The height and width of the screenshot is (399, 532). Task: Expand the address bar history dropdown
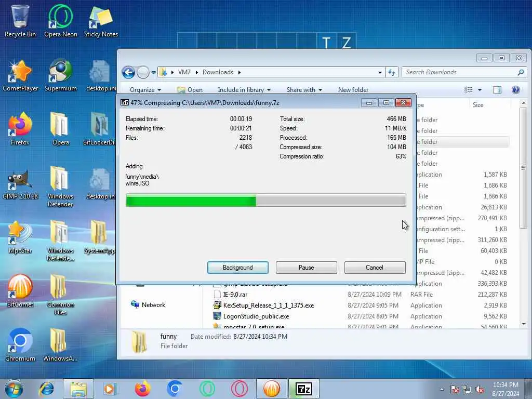[x=380, y=72]
